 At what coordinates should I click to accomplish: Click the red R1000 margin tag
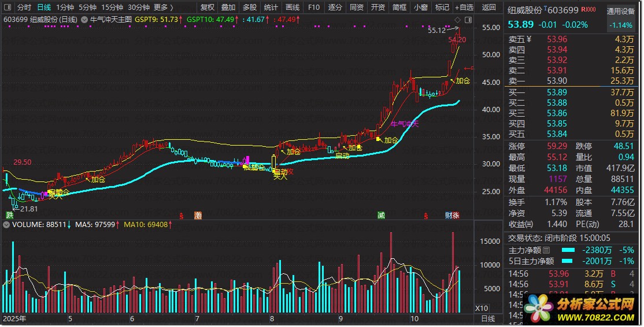point(589,9)
